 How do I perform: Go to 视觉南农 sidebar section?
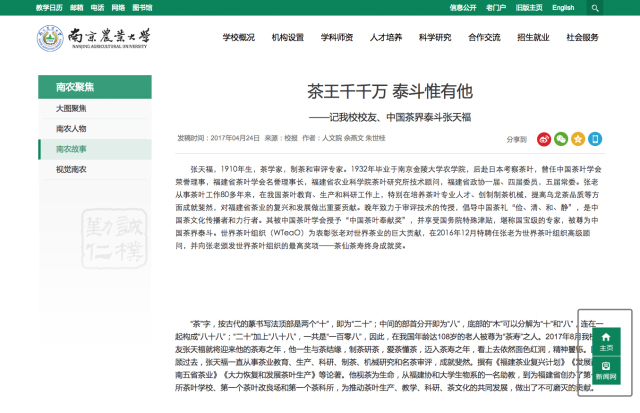click(x=71, y=170)
